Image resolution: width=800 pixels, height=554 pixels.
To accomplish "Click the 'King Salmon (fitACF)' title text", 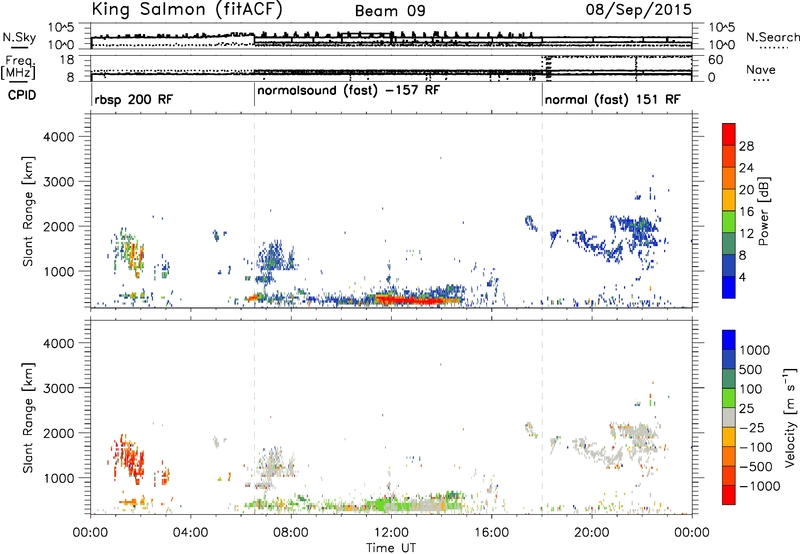I will click(187, 9).
